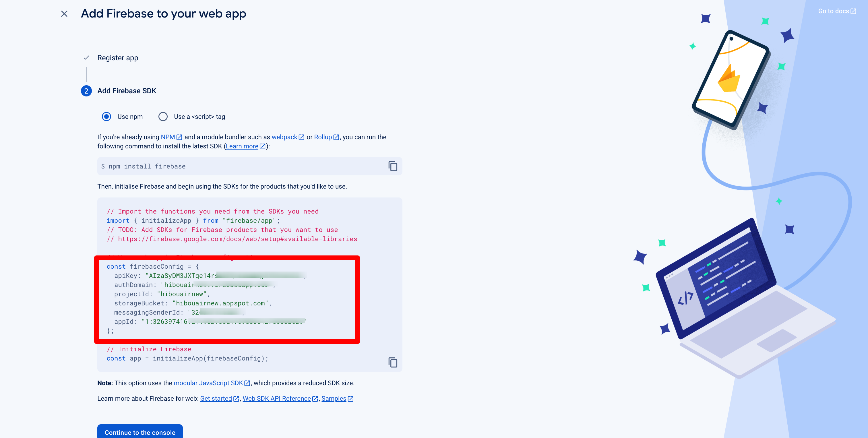Screen dimensions: 868x438
Task: Click the setup#available-libraries URL comment
Action: click(x=232, y=239)
